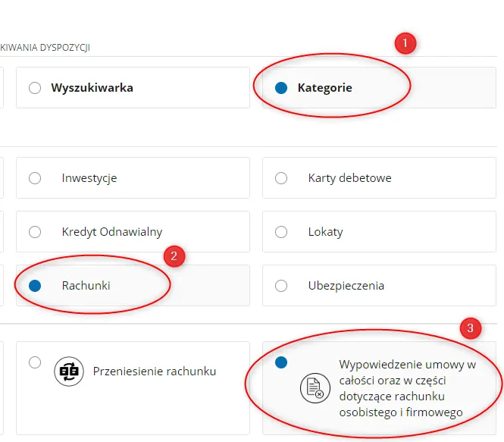Click the red number 1 badge

click(405, 43)
